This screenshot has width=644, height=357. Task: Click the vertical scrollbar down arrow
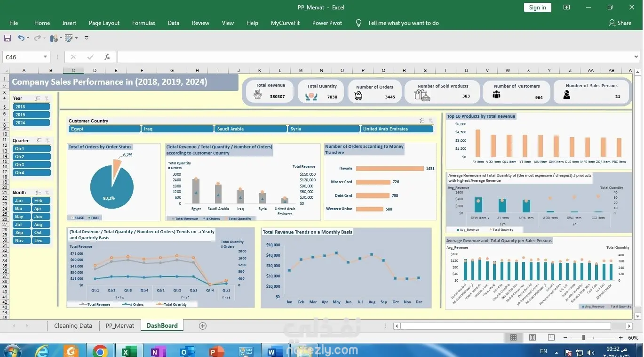coord(638,316)
